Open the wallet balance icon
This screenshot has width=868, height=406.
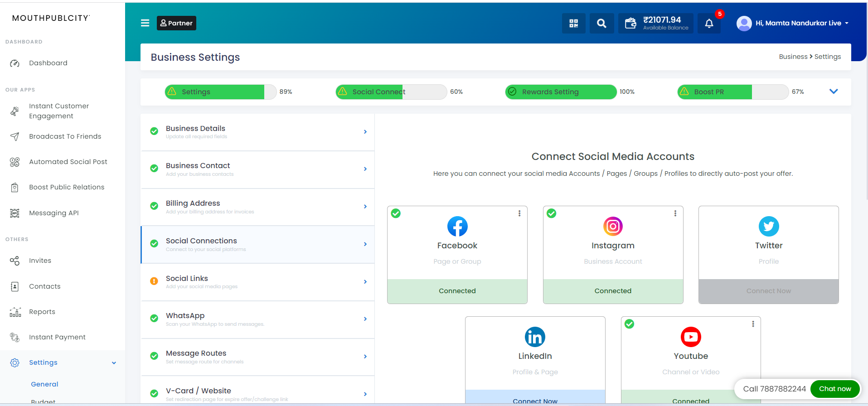coord(630,23)
